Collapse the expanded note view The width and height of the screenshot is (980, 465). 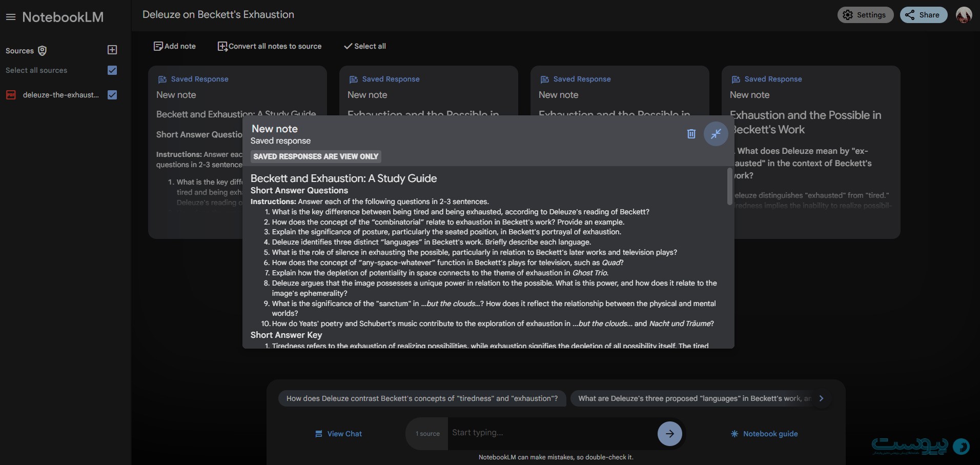click(716, 134)
